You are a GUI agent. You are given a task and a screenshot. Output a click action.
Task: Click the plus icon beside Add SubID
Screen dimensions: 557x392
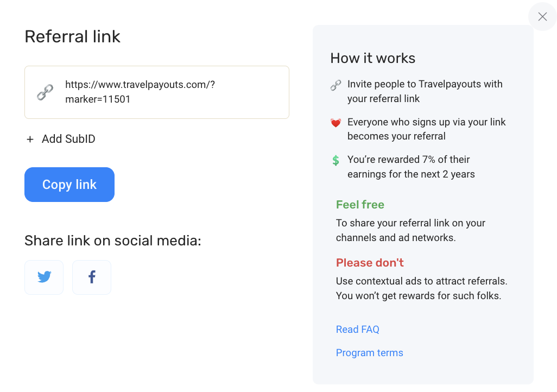coord(30,140)
